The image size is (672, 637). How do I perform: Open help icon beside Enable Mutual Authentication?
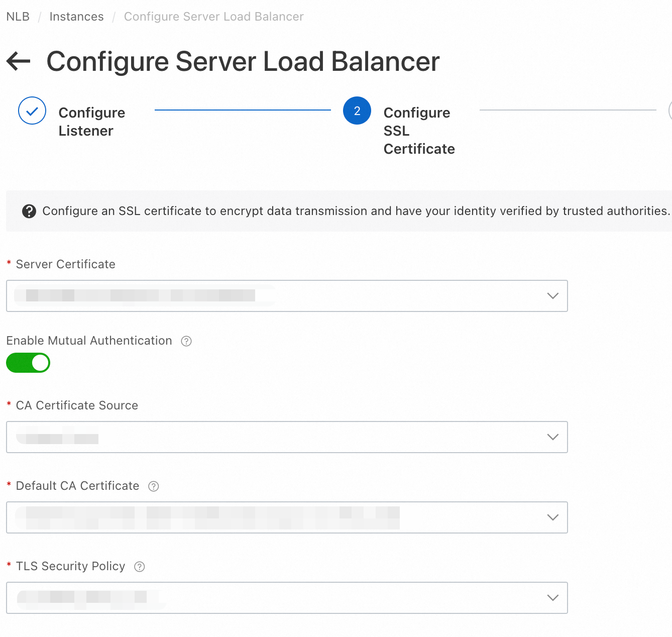click(x=186, y=341)
